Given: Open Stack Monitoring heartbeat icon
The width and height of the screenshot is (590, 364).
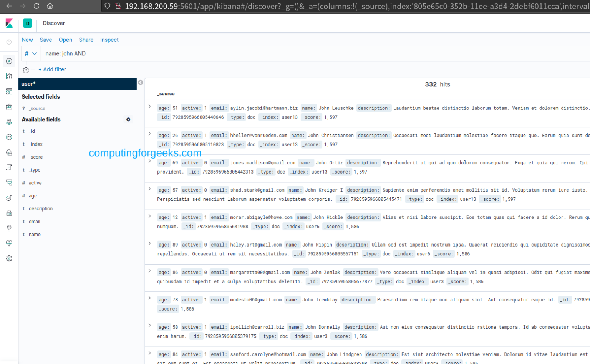Looking at the screenshot, I should pyautogui.click(x=9, y=243).
